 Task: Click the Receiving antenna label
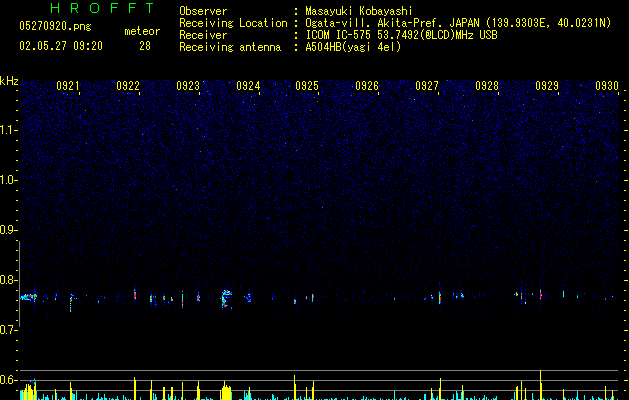coord(230,47)
